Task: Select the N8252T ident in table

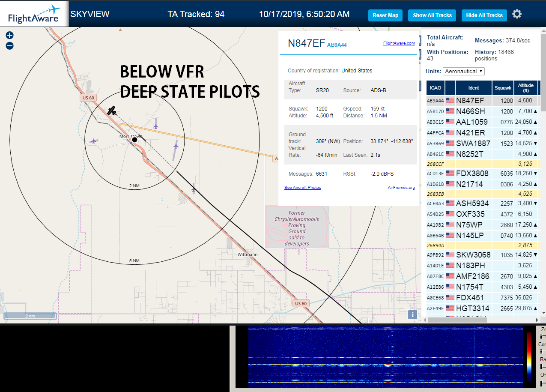Action: click(470, 154)
